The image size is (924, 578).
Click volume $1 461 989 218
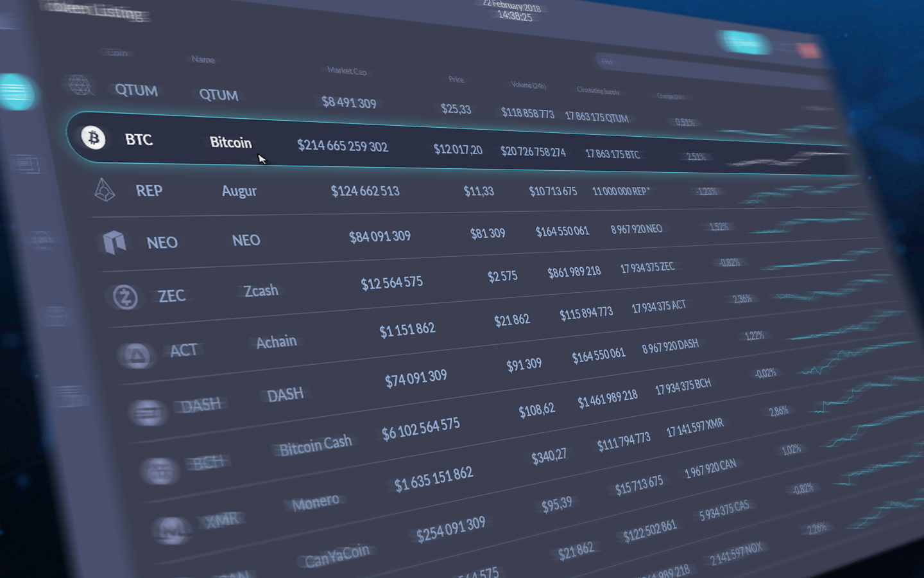(607, 398)
